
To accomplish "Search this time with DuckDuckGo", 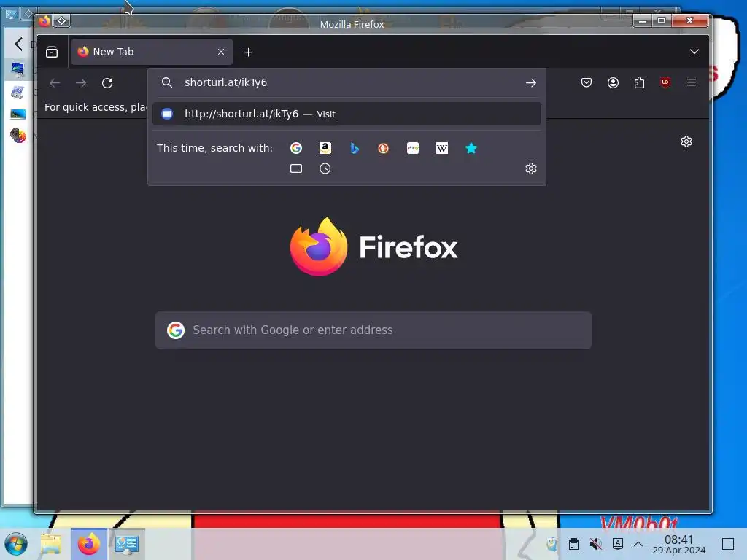I will point(384,148).
